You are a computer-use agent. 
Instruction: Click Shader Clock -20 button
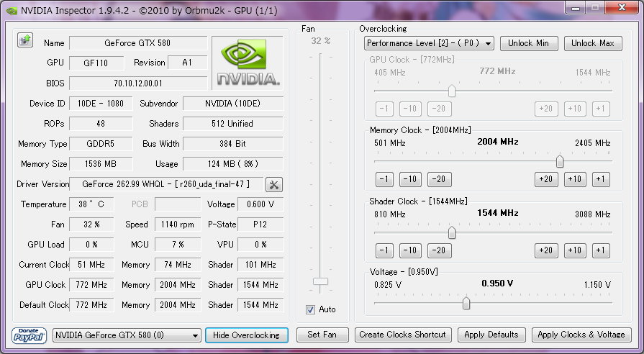point(440,250)
